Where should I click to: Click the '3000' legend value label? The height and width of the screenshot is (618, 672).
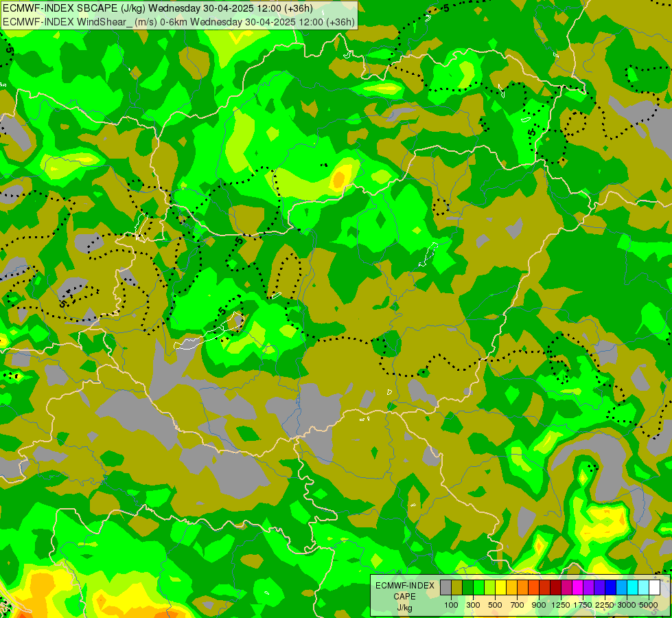627,605
